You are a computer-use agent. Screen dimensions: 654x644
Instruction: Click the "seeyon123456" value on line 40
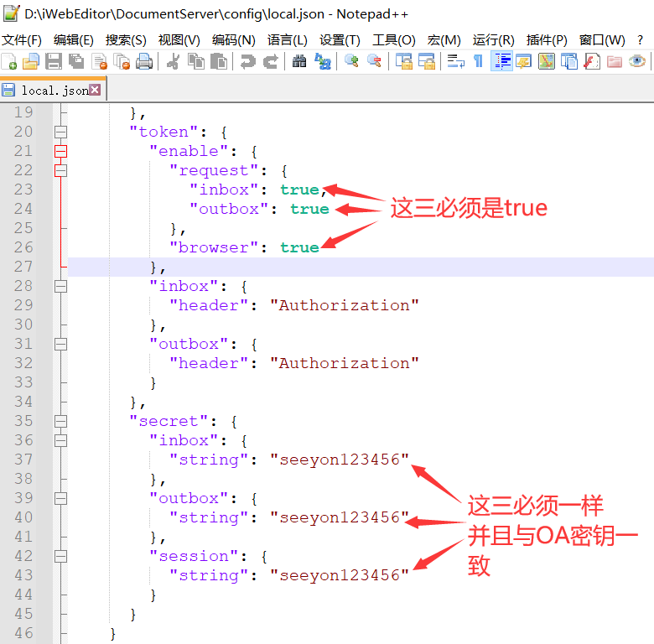click(340, 517)
